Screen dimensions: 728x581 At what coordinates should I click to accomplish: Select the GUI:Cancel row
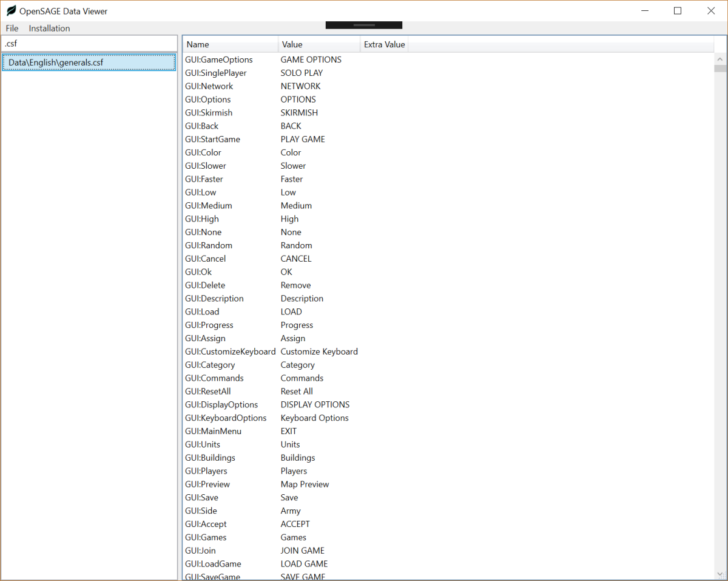(449, 259)
